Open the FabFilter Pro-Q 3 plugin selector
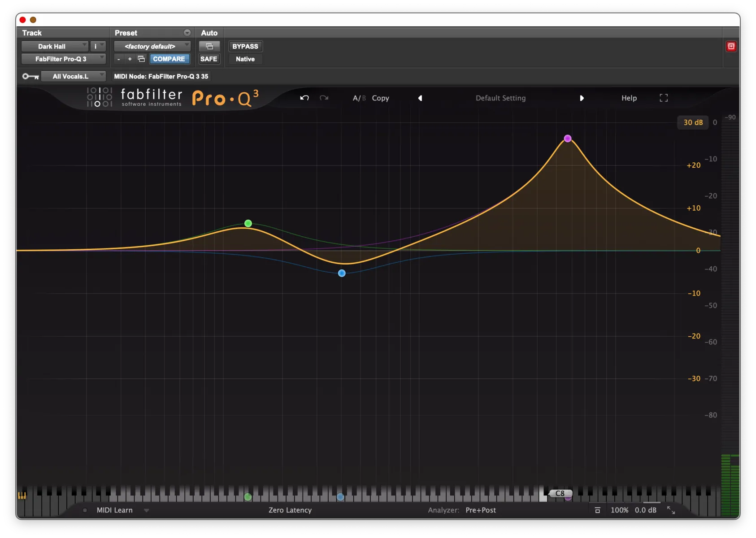Image resolution: width=756 pixels, height=538 pixels. (x=64, y=59)
